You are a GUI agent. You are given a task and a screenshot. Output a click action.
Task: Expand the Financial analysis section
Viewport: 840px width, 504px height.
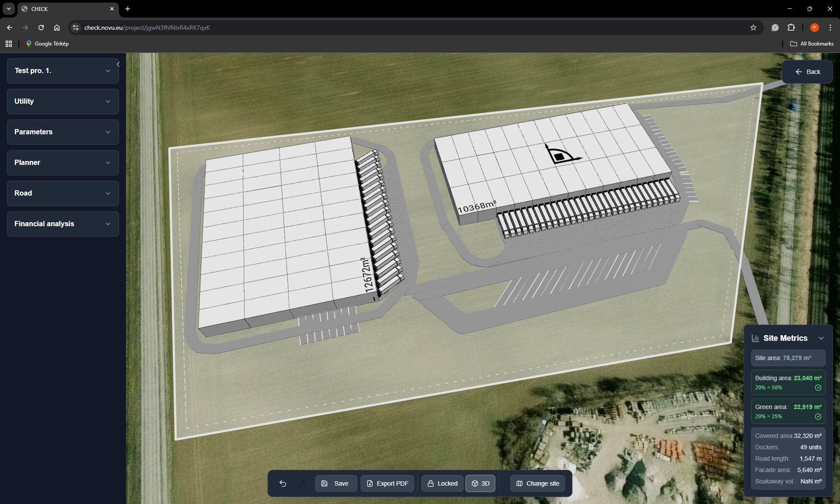(x=63, y=224)
